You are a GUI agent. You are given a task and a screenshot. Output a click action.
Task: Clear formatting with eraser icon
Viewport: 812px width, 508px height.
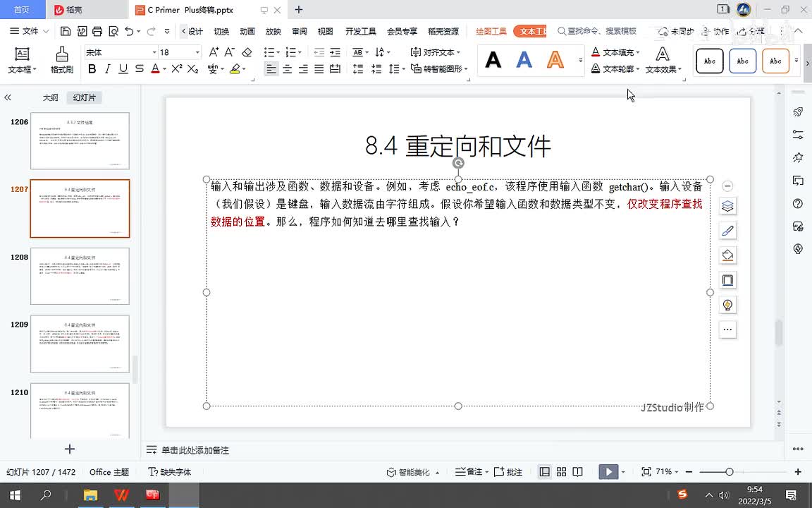[247, 52]
